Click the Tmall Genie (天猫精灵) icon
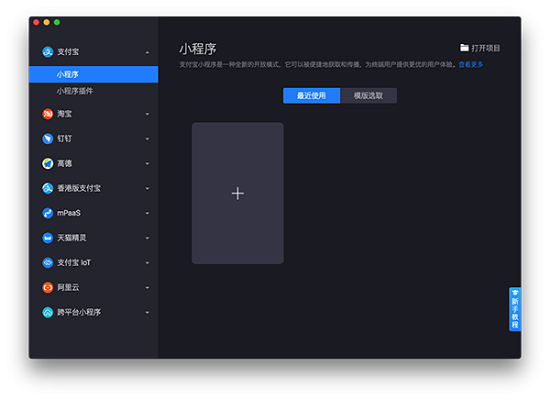Image resolution: width=550 pixels, height=400 pixels. tap(47, 238)
